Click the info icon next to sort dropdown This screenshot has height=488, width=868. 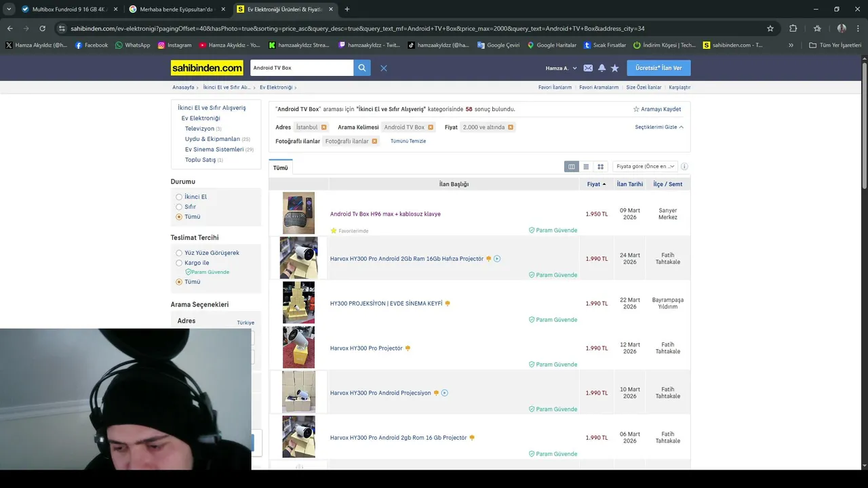pyautogui.click(x=684, y=166)
